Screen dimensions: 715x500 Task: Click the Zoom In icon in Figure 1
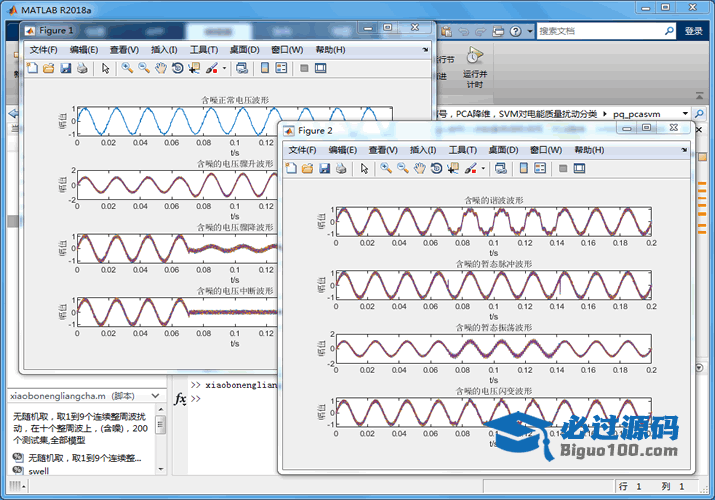pos(127,68)
